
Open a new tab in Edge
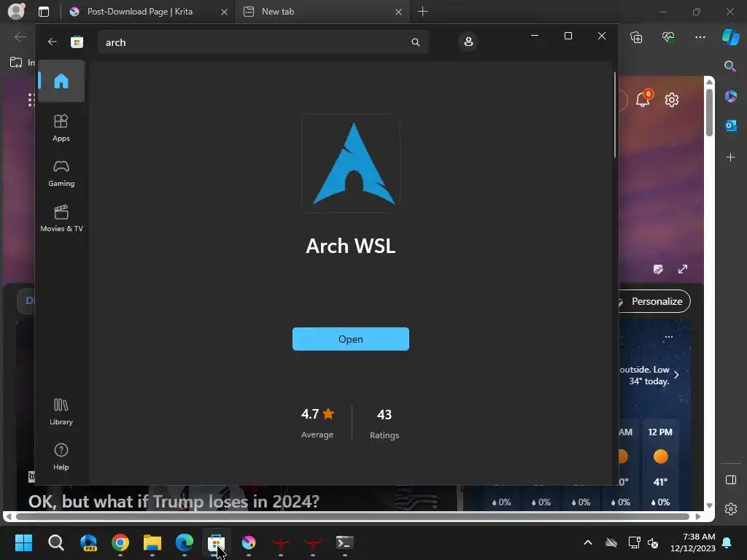pos(422,12)
